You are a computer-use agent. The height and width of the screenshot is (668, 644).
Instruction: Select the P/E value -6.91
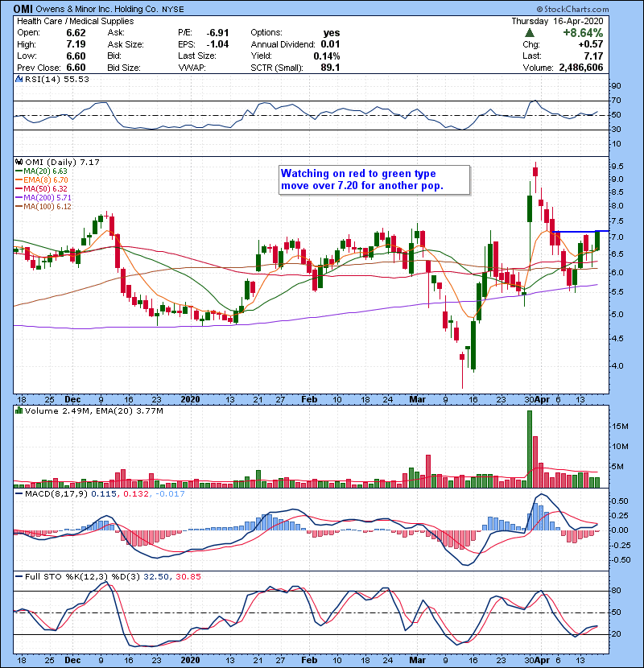click(x=217, y=33)
